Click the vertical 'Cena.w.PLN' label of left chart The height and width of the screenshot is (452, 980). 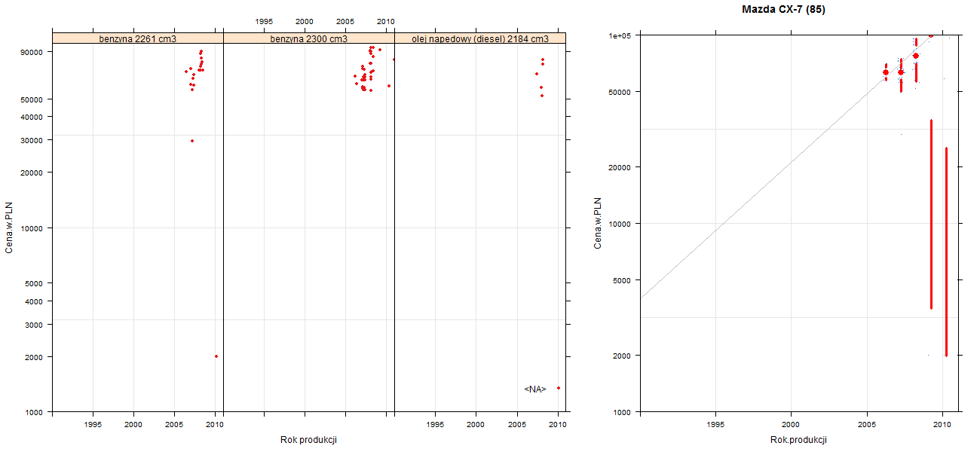pos(9,228)
